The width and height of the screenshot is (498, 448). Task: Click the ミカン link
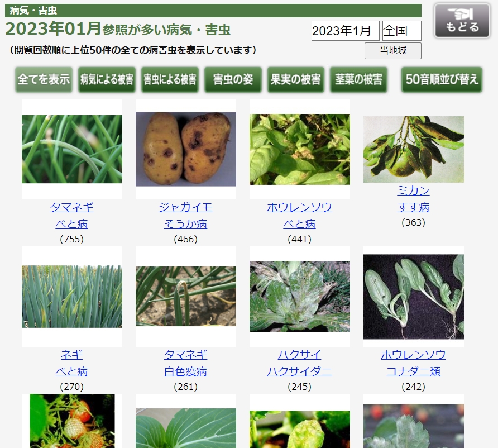(414, 190)
